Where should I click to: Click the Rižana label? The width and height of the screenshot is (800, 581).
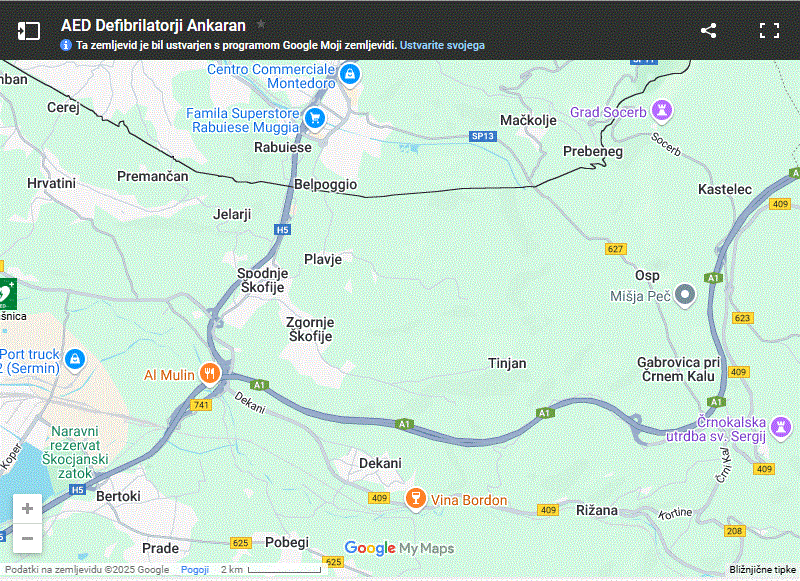pyautogui.click(x=596, y=510)
